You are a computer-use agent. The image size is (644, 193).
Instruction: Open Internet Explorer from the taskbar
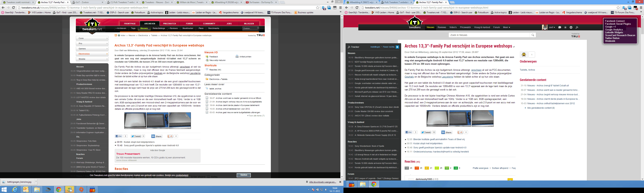[15, 189]
